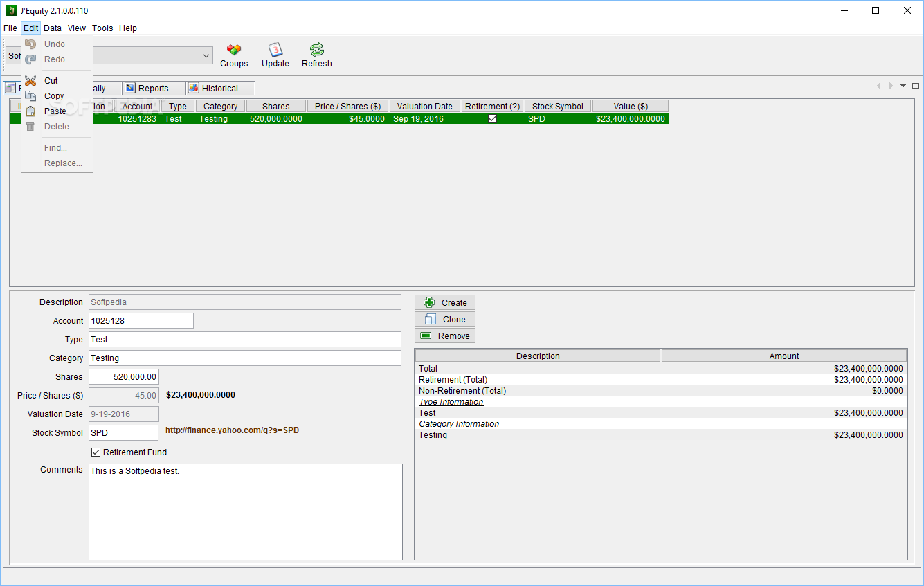Click the Description header in summary table
The image size is (924, 586).
click(x=538, y=356)
